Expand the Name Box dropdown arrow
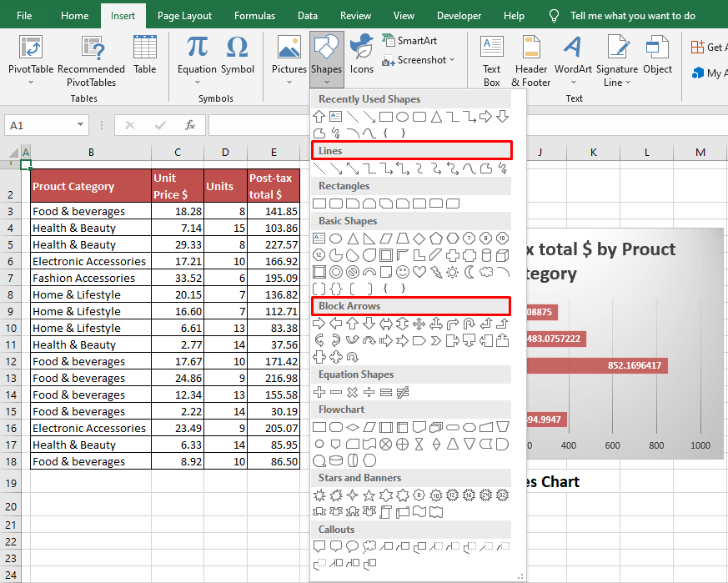The image size is (728, 583). (81, 125)
